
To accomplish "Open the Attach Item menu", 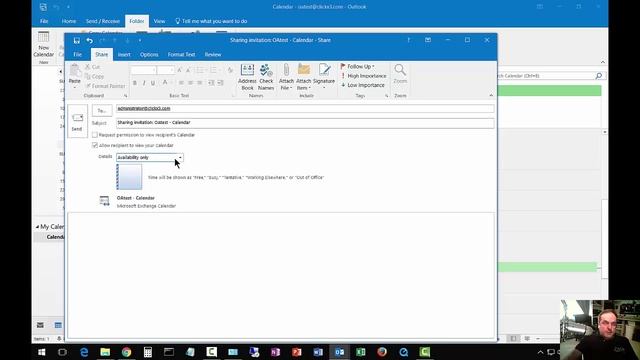I will click(x=304, y=77).
